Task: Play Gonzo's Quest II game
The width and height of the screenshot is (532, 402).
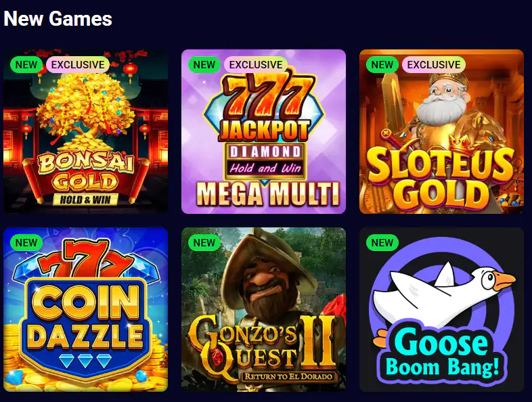Action: tap(263, 309)
